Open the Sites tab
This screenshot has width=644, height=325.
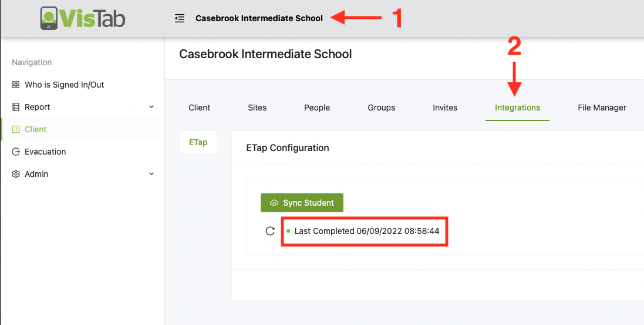point(257,108)
